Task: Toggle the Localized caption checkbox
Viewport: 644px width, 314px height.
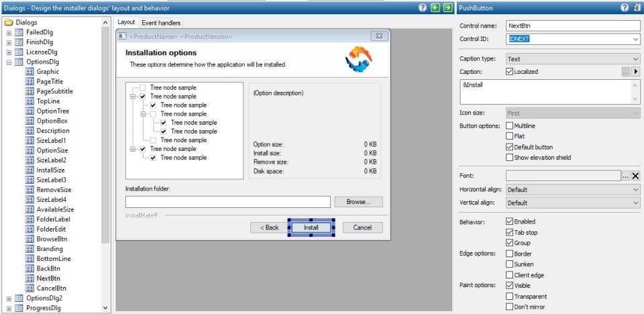Action: click(510, 72)
